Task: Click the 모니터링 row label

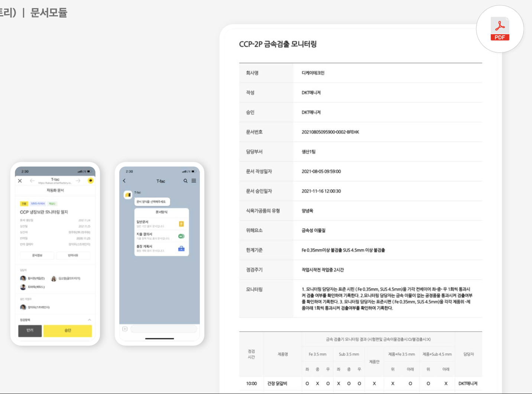Action: (x=254, y=289)
